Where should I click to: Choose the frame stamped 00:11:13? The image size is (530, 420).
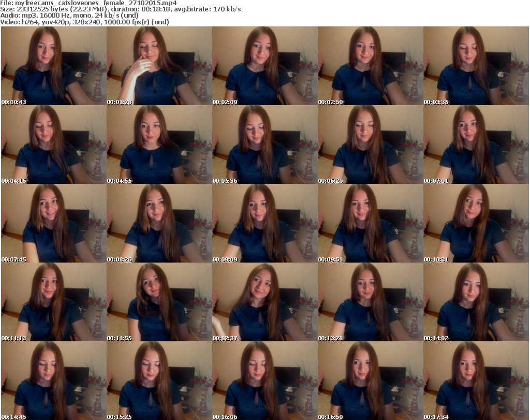[x=54, y=302]
